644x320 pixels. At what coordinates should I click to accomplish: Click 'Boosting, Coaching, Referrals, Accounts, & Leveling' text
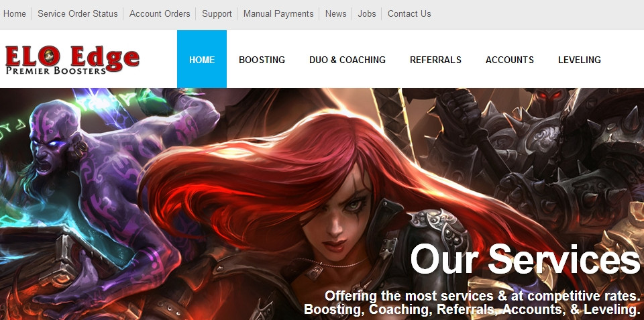click(472, 309)
